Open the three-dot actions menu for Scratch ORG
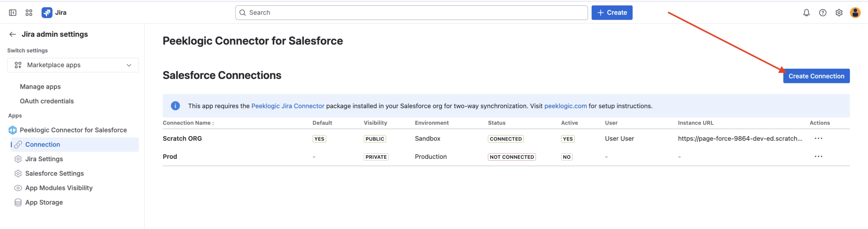The image size is (868, 229). [818, 139]
